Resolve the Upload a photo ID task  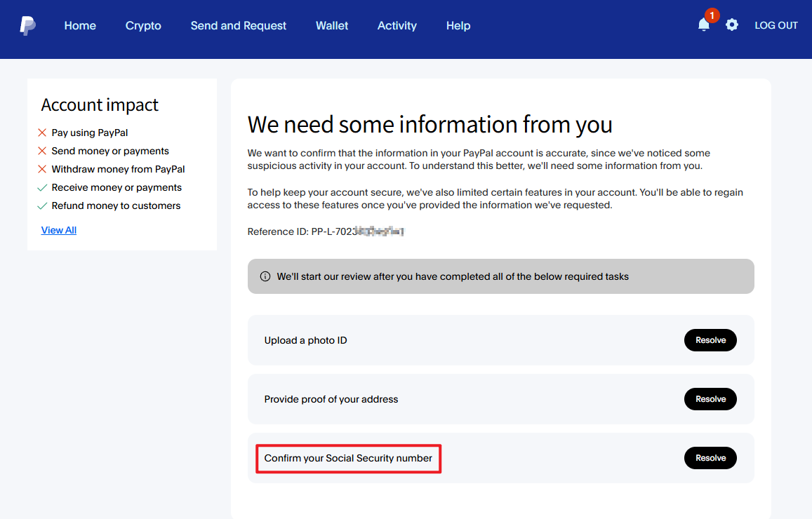[710, 340]
